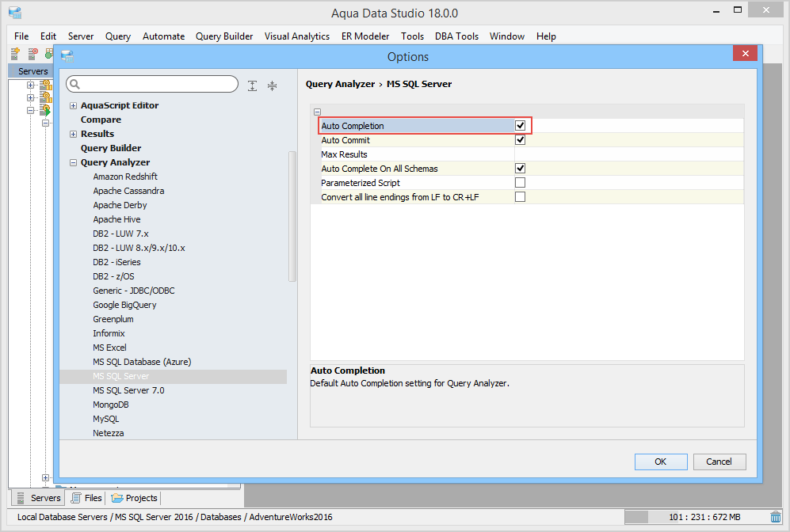This screenshot has width=790, height=532.
Task: Collapse the connected server node in Servers tree
Action: point(31,110)
